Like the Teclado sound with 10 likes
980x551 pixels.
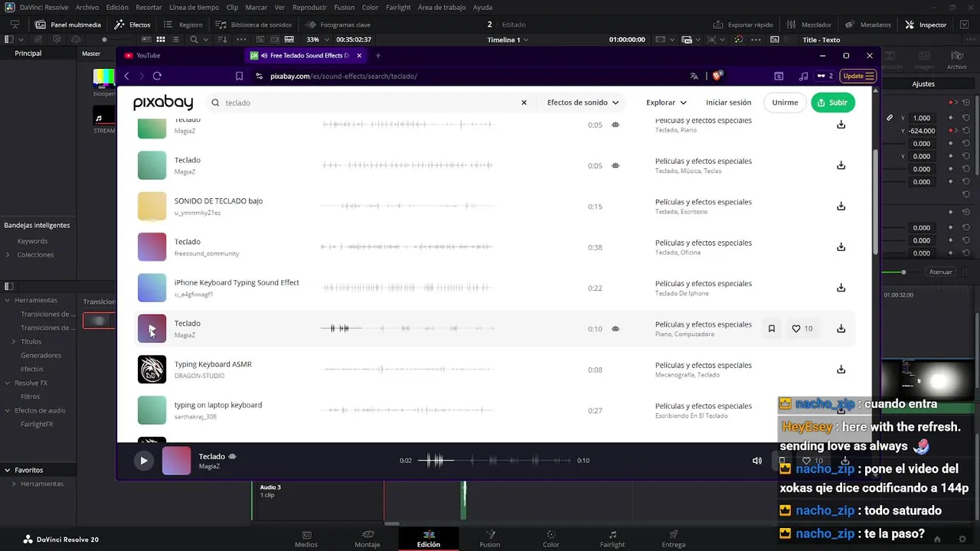pyautogui.click(x=802, y=328)
